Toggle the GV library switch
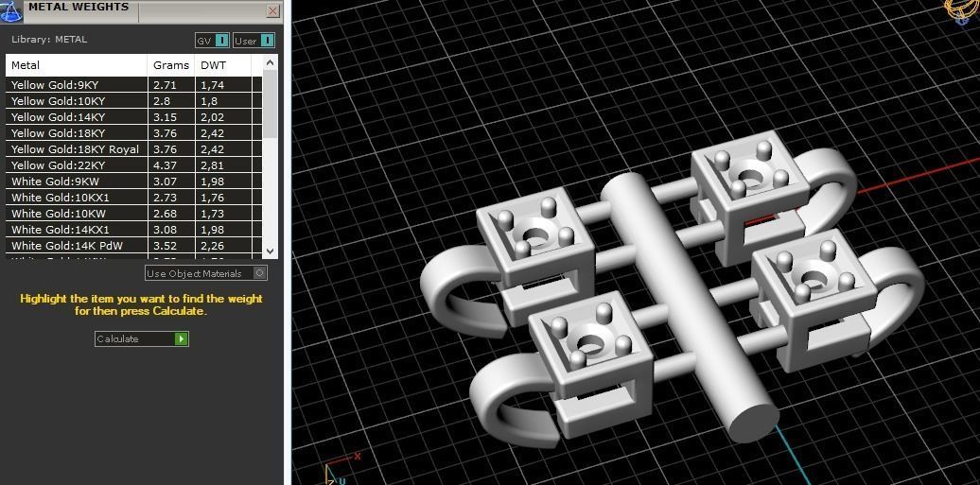980x485 pixels. pyautogui.click(x=213, y=41)
